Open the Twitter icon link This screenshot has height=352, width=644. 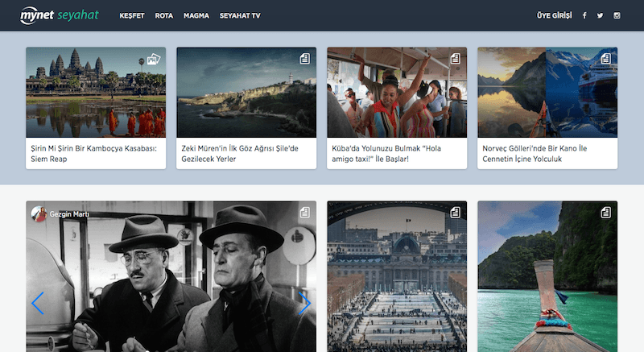pyautogui.click(x=600, y=15)
